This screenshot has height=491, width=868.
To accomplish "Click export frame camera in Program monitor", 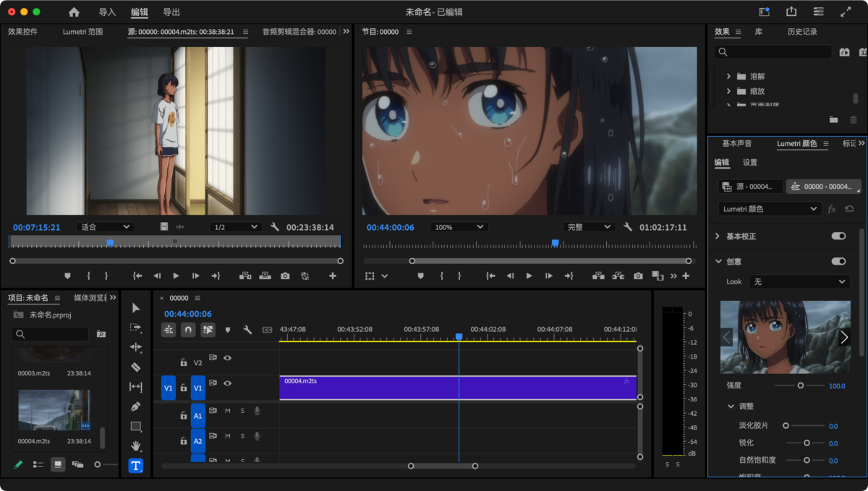I will point(638,276).
